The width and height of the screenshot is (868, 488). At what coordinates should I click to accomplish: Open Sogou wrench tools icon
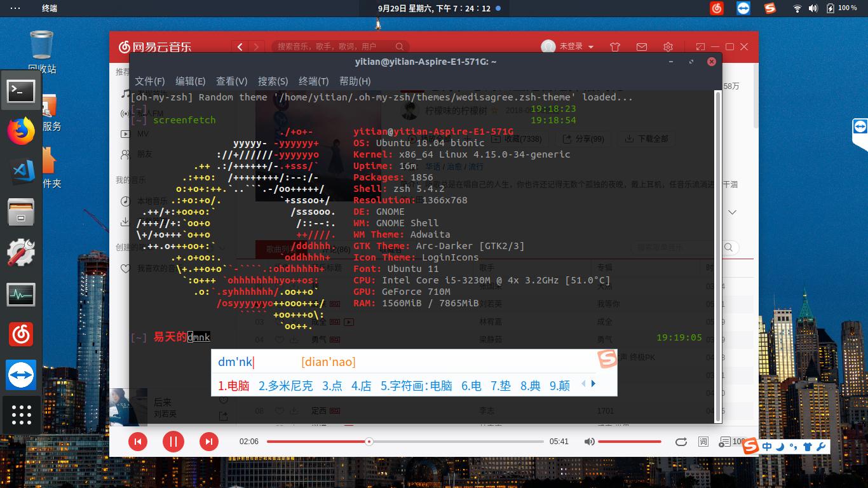coord(820,447)
